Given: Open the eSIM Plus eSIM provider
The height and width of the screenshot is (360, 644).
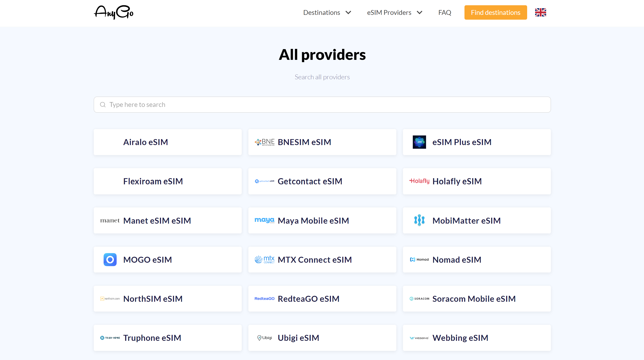Looking at the screenshot, I should click(x=477, y=142).
